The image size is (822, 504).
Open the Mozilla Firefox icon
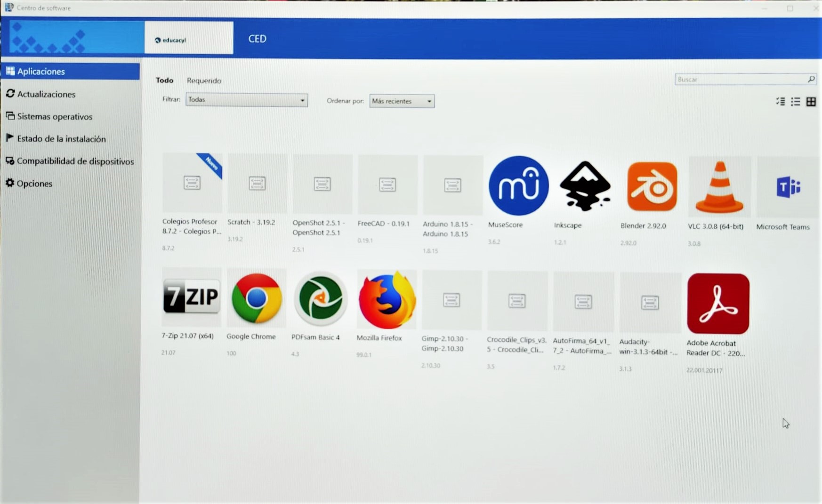(387, 299)
